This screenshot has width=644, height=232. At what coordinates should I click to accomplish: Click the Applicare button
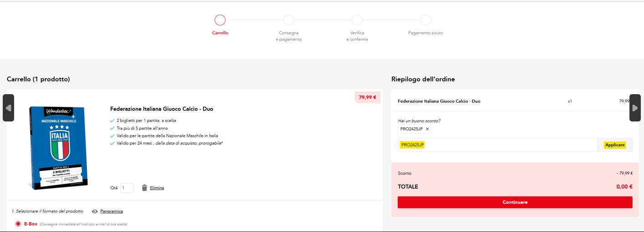615,145
